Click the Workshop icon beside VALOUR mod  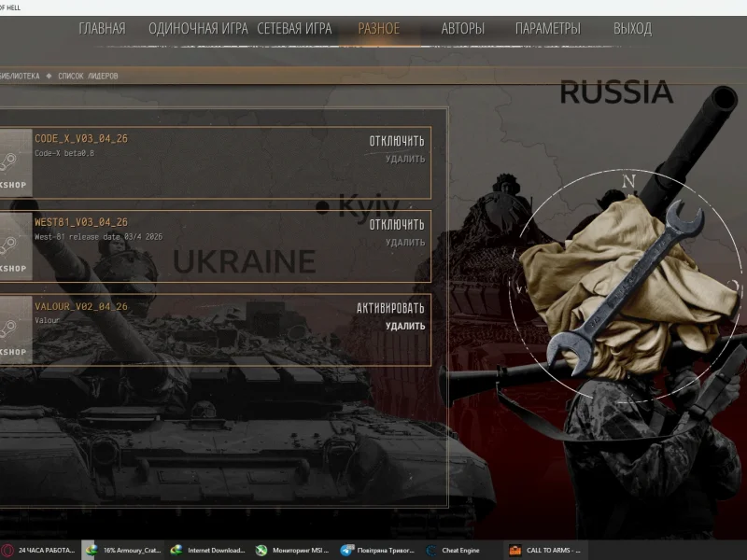[15, 330]
